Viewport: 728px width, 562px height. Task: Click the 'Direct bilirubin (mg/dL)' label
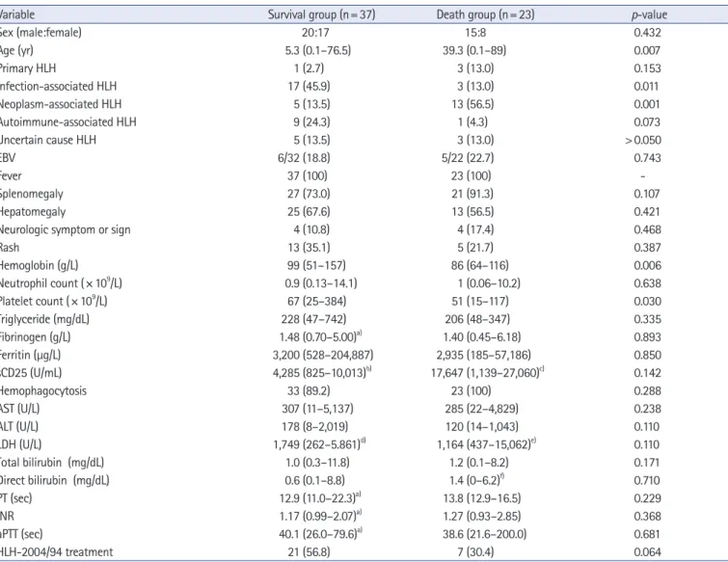[x=54, y=481]
